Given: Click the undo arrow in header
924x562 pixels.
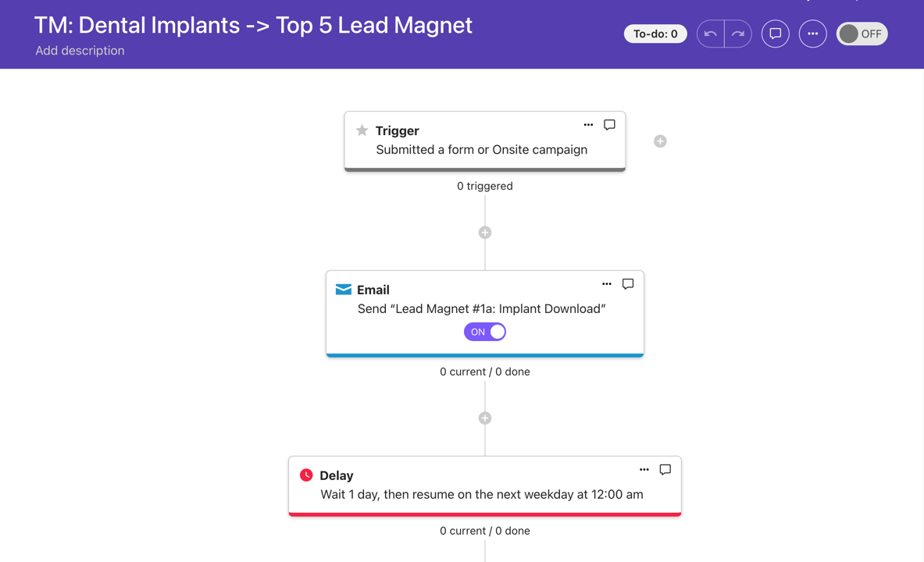Looking at the screenshot, I should 710,34.
